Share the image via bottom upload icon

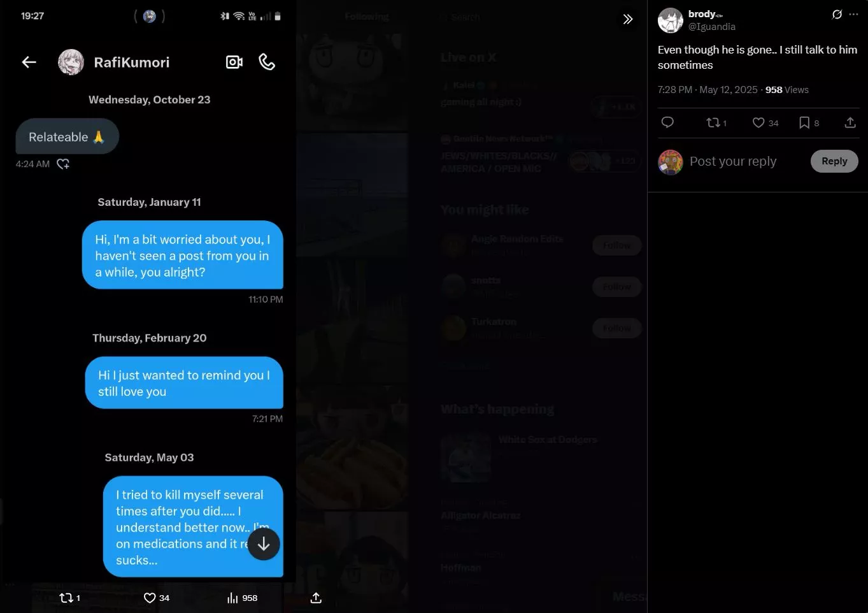pyautogui.click(x=316, y=598)
